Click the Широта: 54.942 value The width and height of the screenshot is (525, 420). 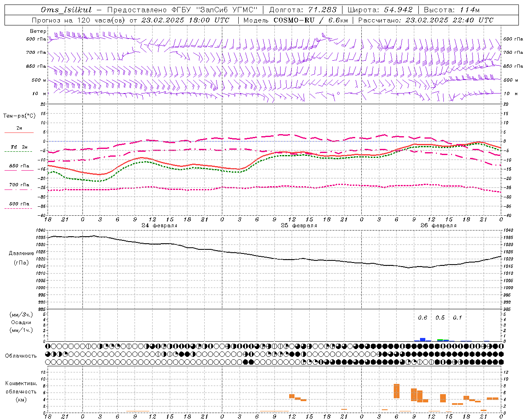tap(380, 10)
